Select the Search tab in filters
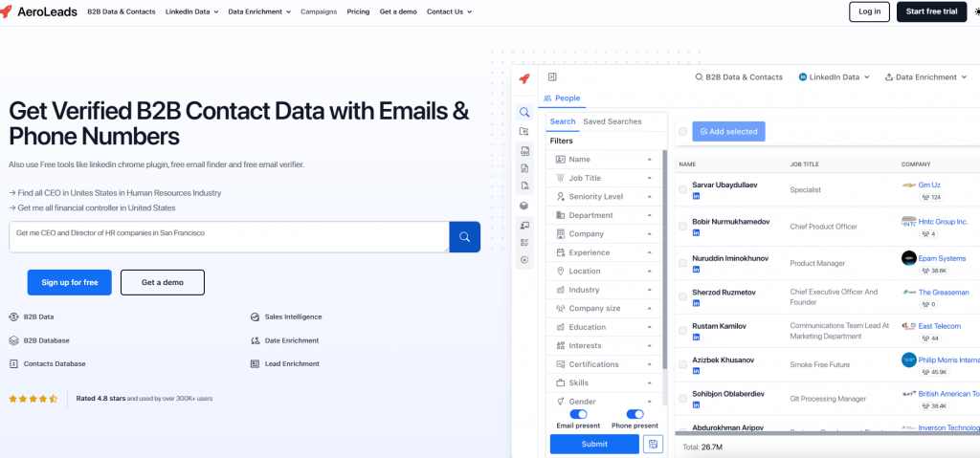The height and width of the screenshot is (458, 980). pyautogui.click(x=563, y=121)
